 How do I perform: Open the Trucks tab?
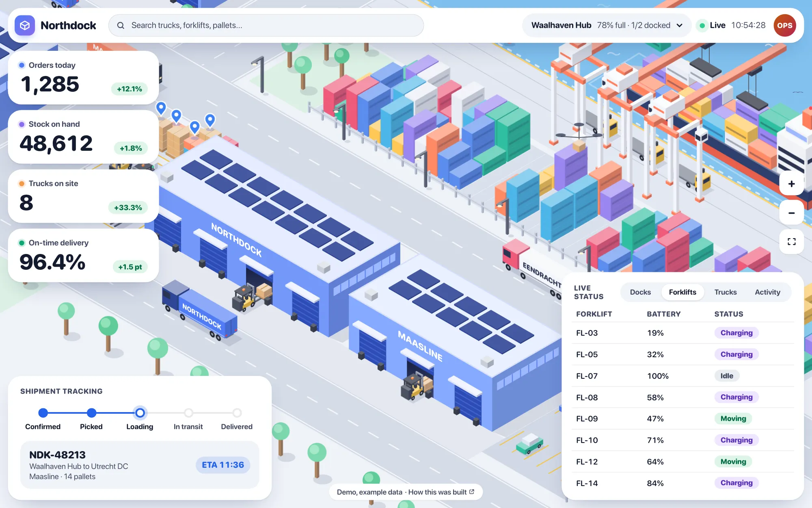726,292
